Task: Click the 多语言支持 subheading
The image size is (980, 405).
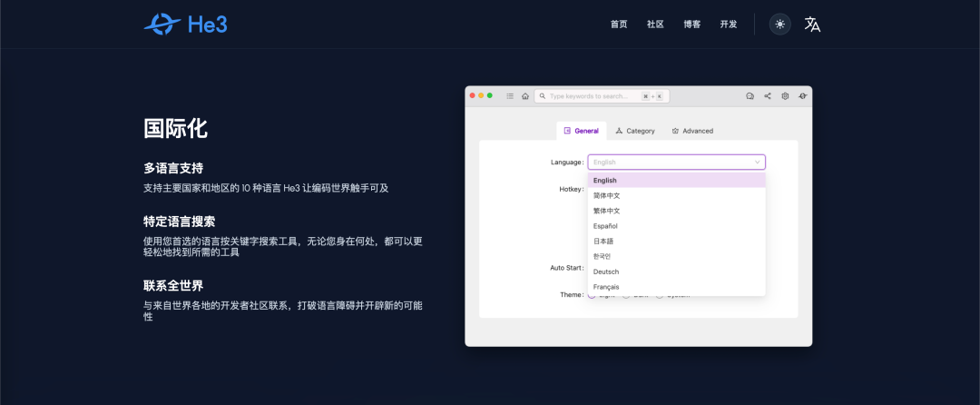Action: (173, 169)
